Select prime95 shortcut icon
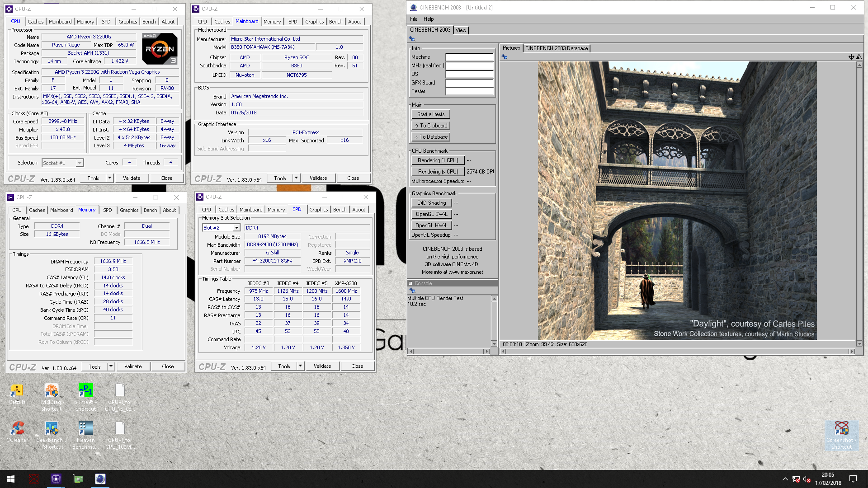The height and width of the screenshot is (488, 868). [85, 398]
